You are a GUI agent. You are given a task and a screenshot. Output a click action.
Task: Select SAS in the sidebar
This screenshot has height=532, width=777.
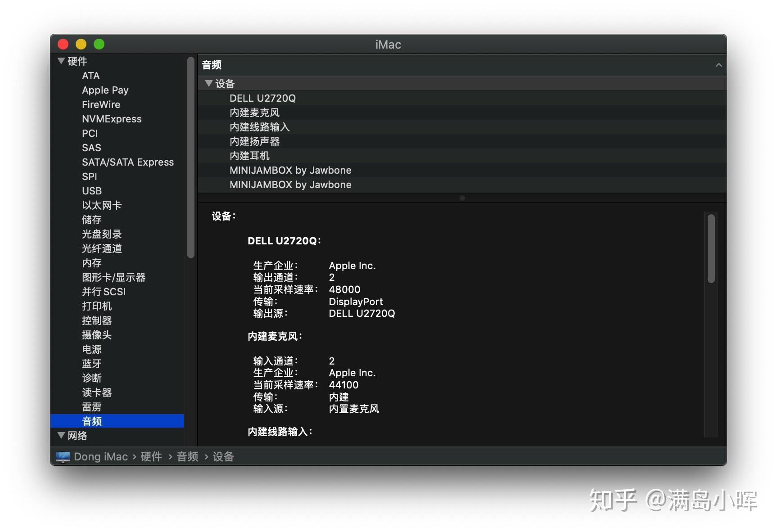(91, 148)
